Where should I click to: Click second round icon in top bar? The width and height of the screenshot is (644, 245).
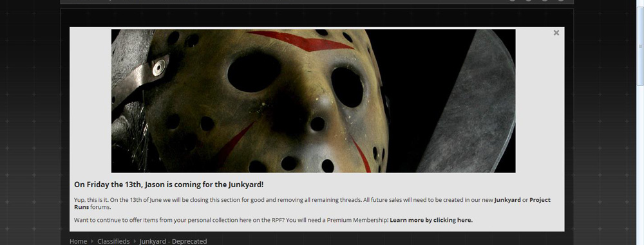coord(529,1)
